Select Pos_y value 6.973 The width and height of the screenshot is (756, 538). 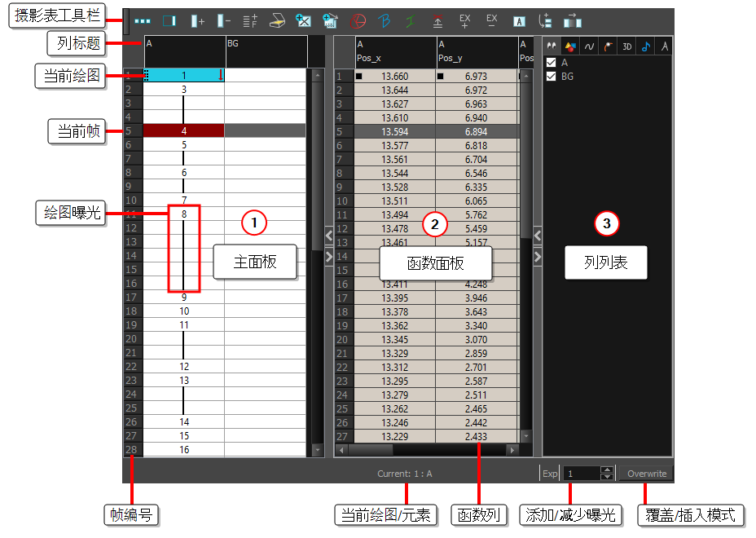[x=476, y=77]
